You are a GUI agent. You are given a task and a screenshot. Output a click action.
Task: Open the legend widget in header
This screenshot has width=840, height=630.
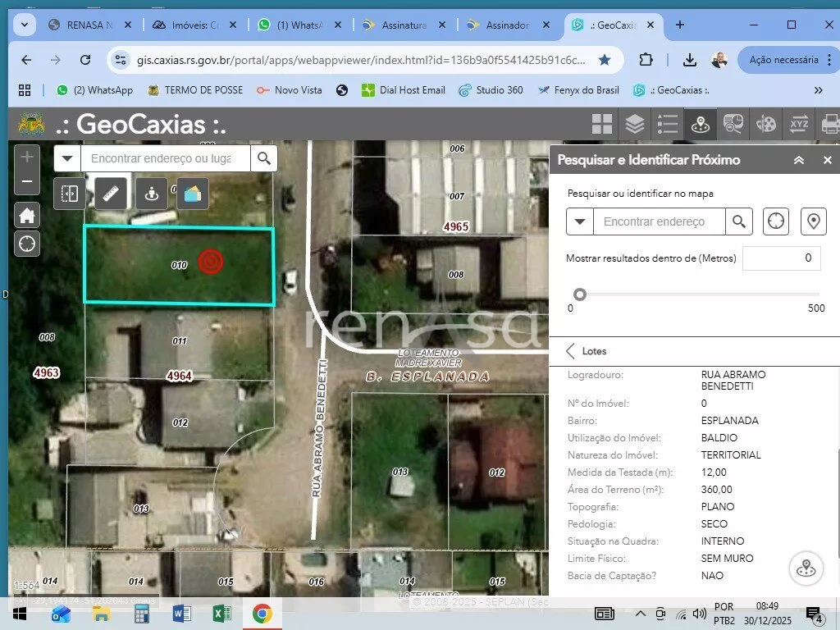click(668, 124)
